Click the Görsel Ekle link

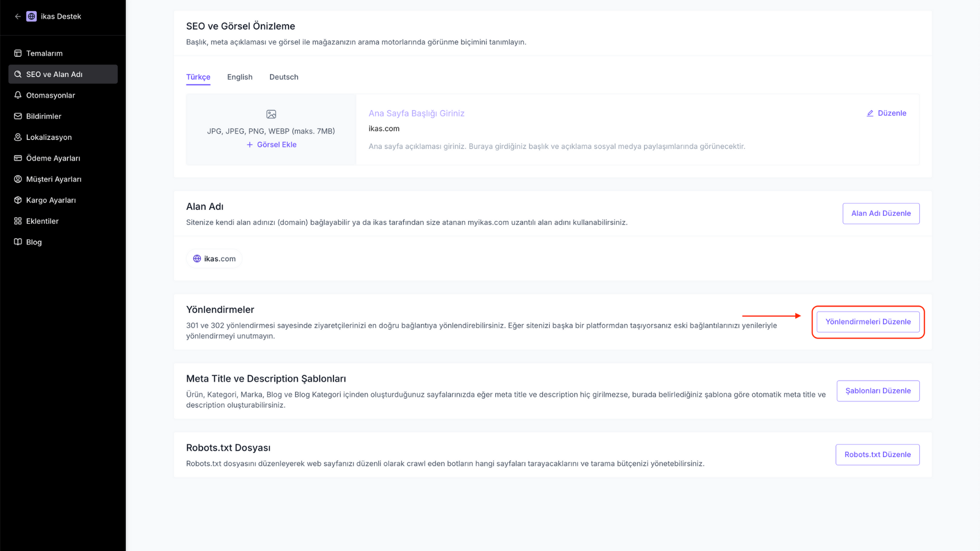tap(272, 144)
